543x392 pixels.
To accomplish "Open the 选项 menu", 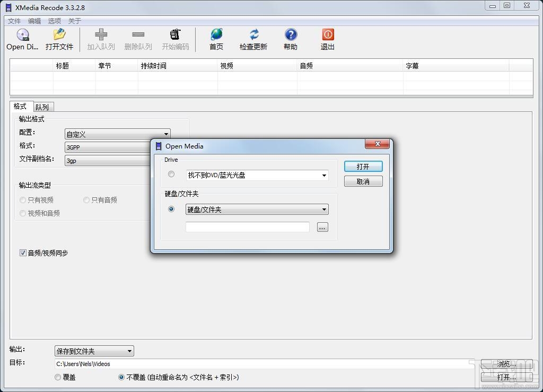I will coord(54,21).
